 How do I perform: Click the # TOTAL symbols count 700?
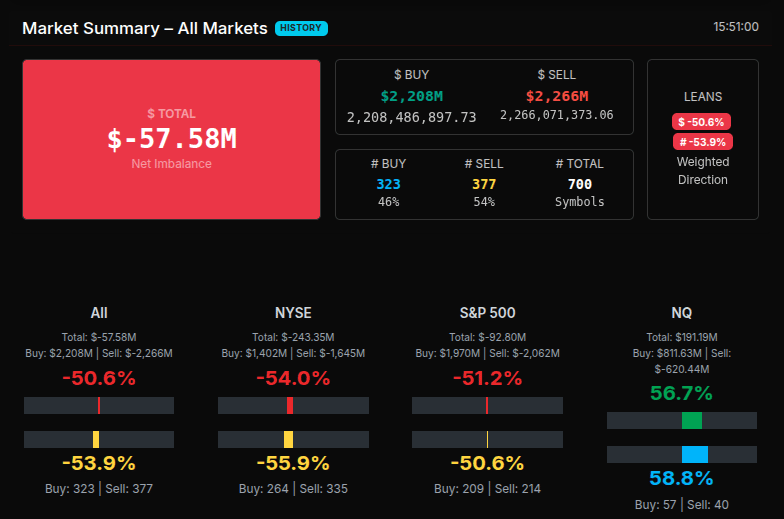tap(579, 184)
